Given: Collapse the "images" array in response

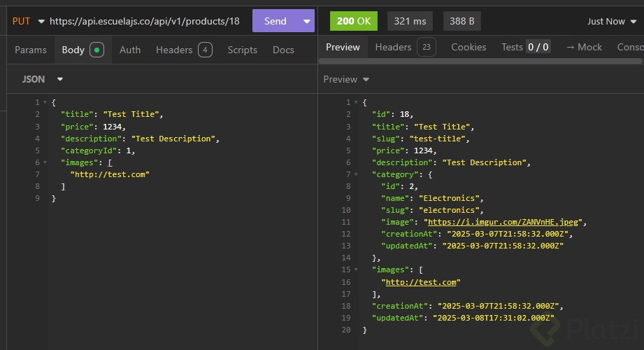Looking at the screenshot, I should 357,270.
